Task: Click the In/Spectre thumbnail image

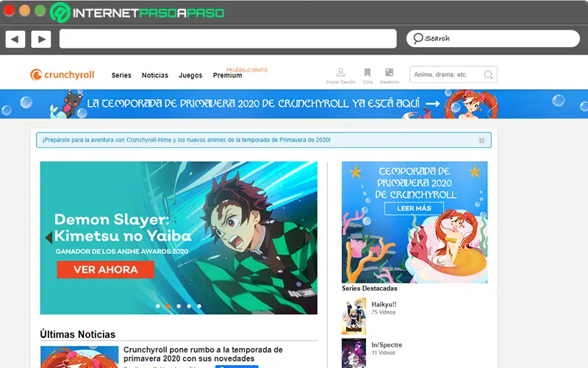Action: tap(354, 353)
